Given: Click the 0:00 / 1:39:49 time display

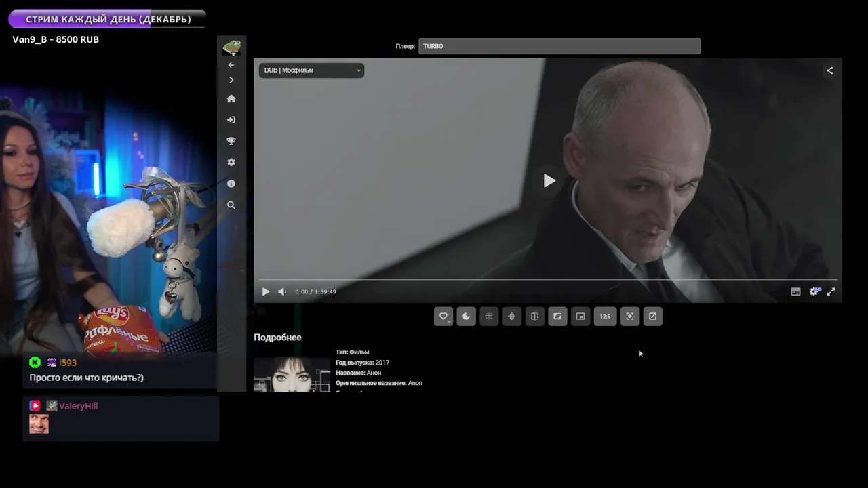Looking at the screenshot, I should tap(315, 292).
